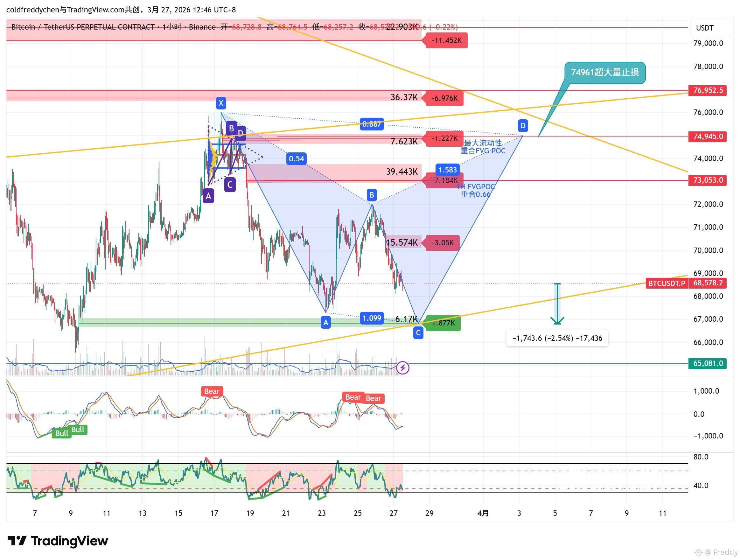Image resolution: width=740 pixels, height=560 pixels.
Task: Click the 80.0 indicator axis label
Action: coord(701,457)
